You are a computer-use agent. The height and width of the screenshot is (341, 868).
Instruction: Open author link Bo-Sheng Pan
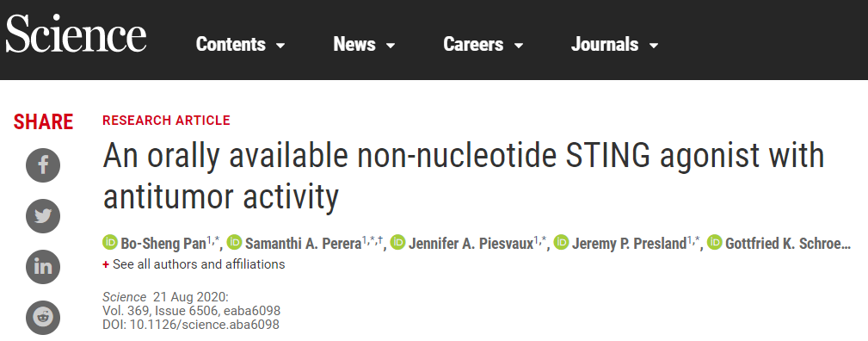point(163,244)
